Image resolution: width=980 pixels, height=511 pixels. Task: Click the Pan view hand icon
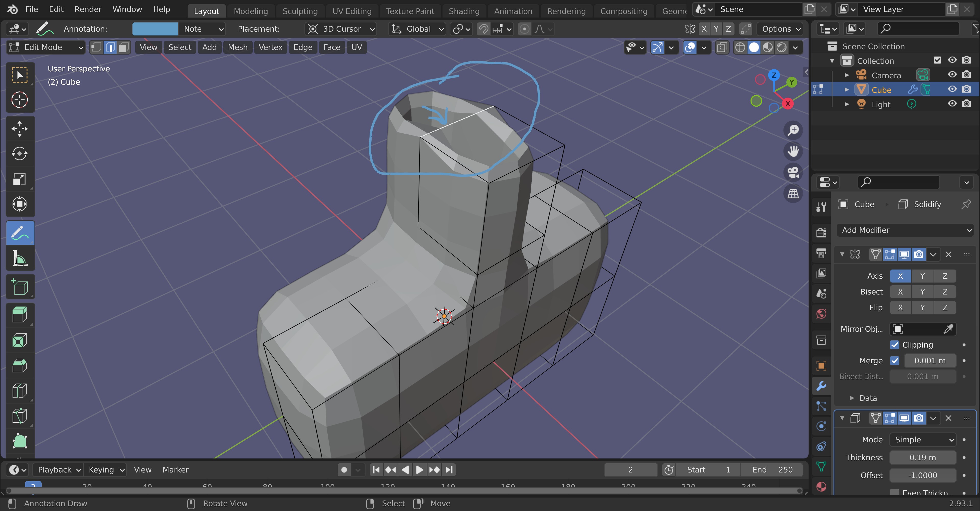[x=793, y=151]
